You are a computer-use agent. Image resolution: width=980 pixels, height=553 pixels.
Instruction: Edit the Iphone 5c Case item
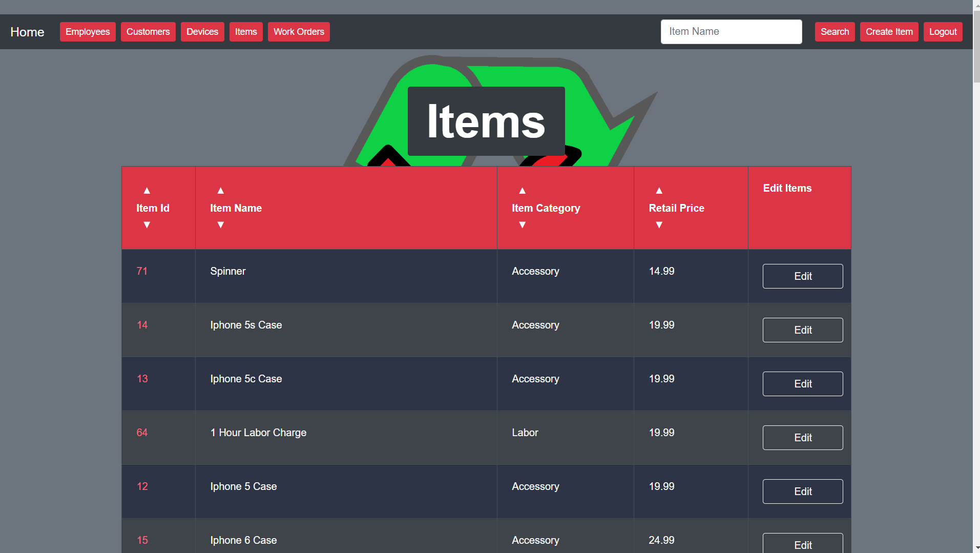(803, 384)
